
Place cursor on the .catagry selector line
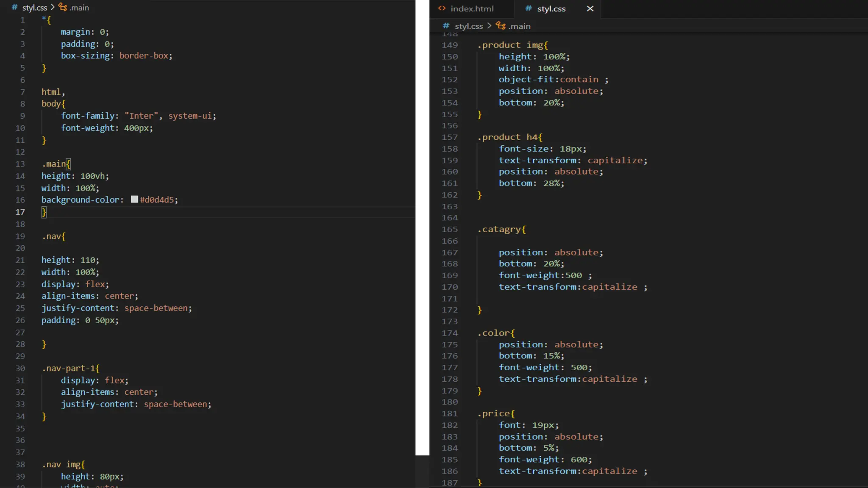tap(501, 229)
